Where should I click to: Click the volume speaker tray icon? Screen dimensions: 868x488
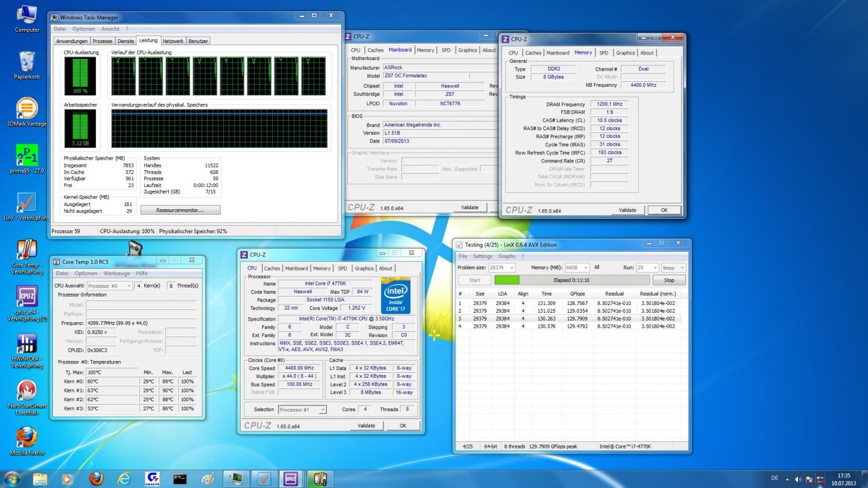(x=798, y=479)
